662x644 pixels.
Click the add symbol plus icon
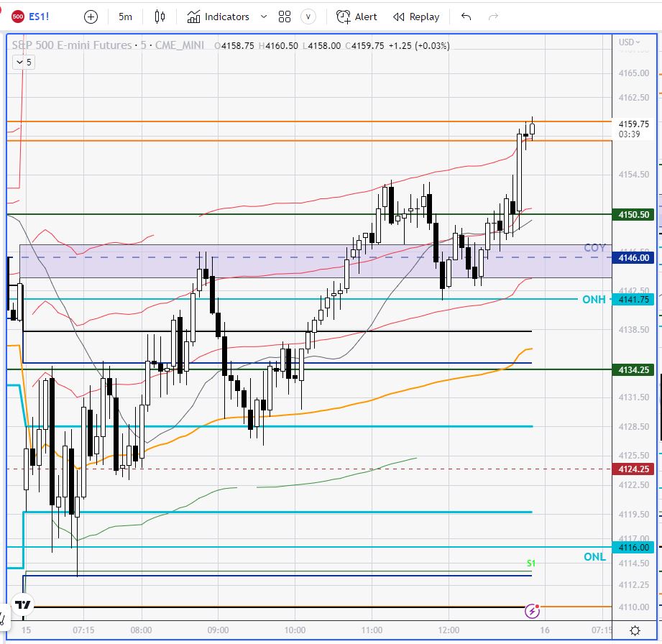point(91,17)
